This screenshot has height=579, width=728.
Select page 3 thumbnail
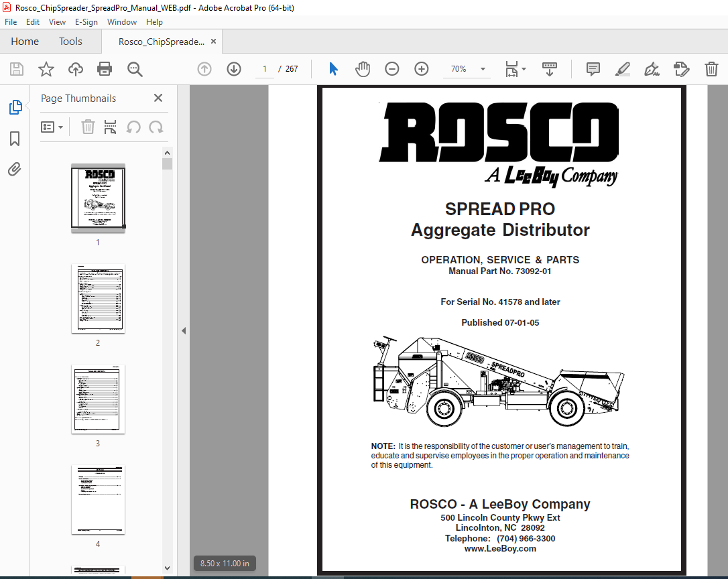coord(98,399)
